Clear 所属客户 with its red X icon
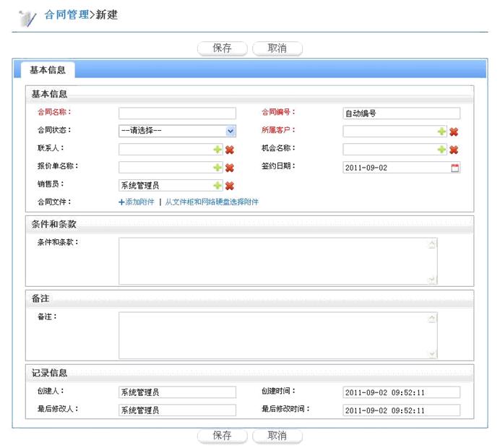This screenshot has height=448, width=500. pyautogui.click(x=454, y=132)
